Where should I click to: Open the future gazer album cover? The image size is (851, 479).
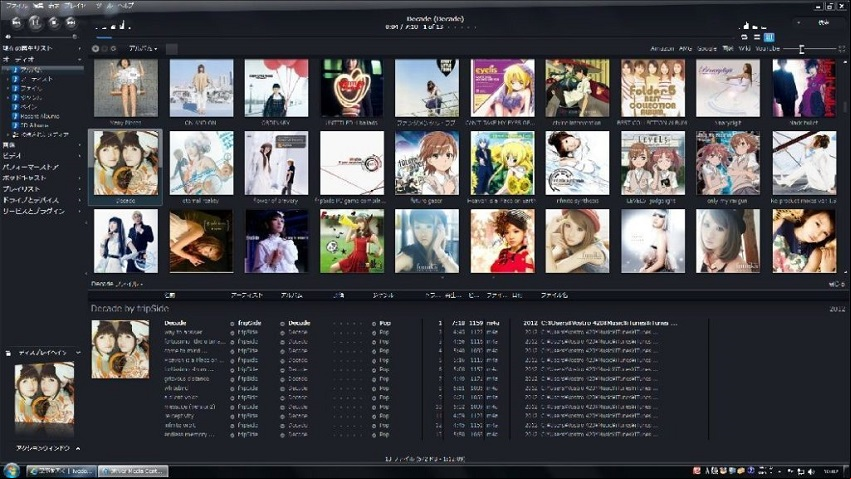(x=427, y=163)
